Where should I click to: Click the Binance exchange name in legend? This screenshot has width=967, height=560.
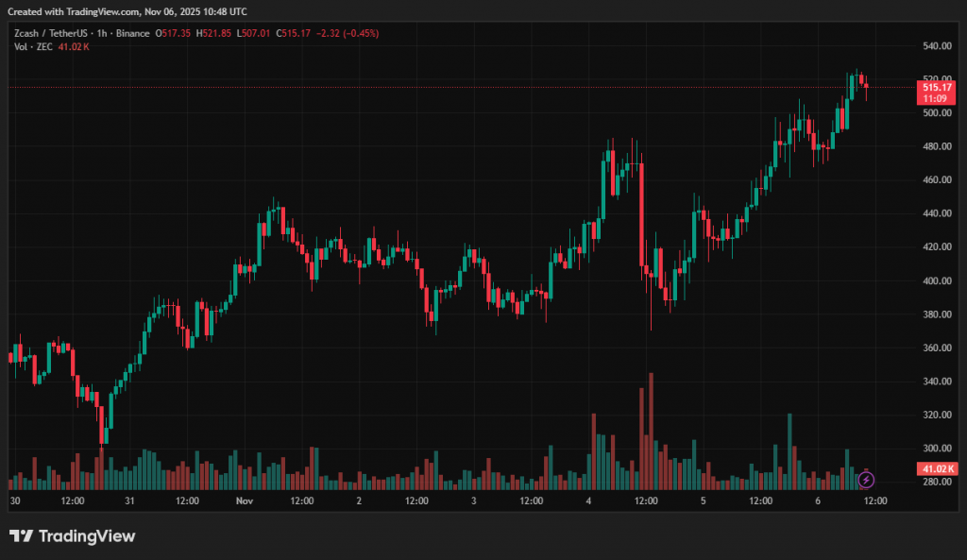tap(133, 34)
